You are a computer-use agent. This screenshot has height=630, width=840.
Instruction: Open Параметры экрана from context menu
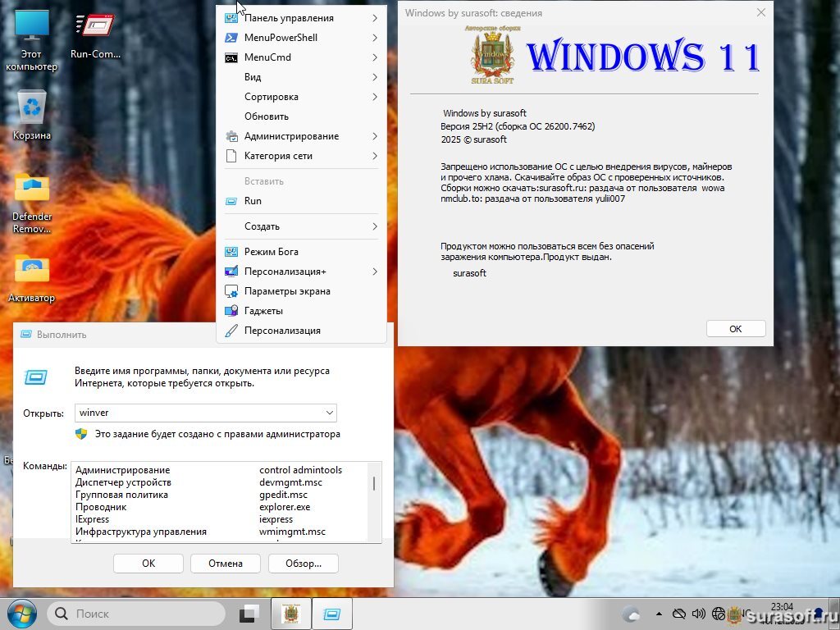coord(302,291)
